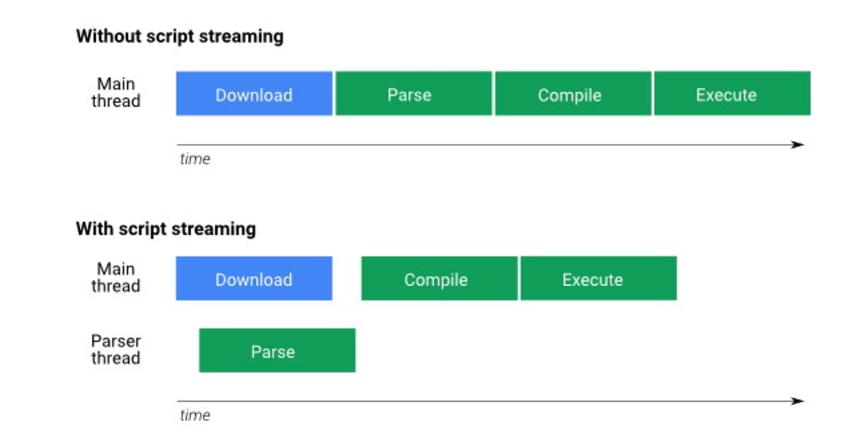Select the lower "Main thread" label

[116, 277]
